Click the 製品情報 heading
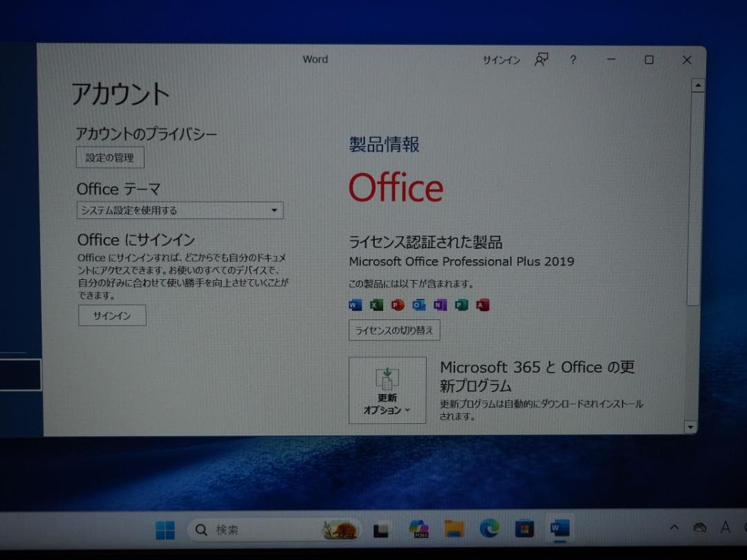Viewport: 747px width, 560px height. [384, 144]
